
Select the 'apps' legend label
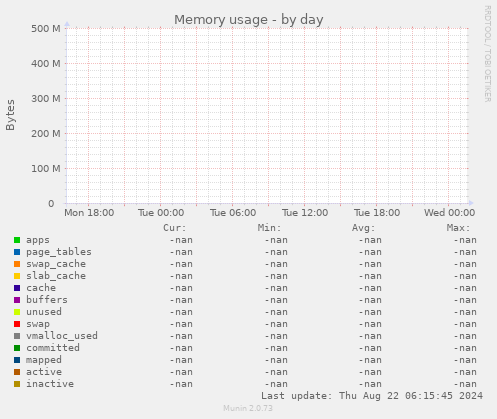(x=38, y=240)
